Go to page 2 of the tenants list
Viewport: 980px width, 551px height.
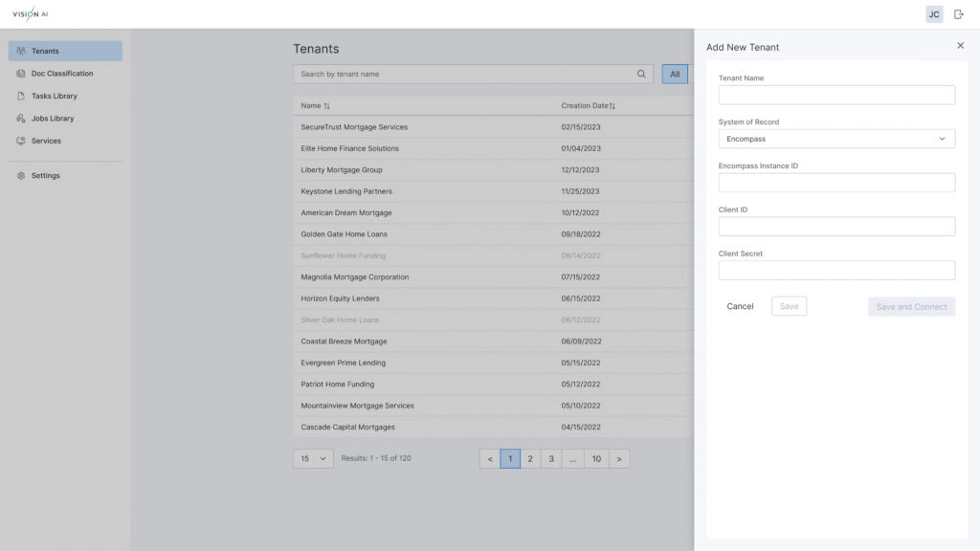530,458
